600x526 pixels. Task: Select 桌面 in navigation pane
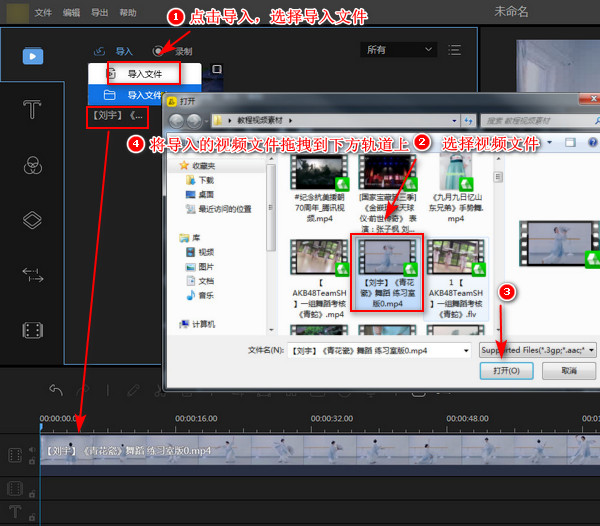pos(200,195)
